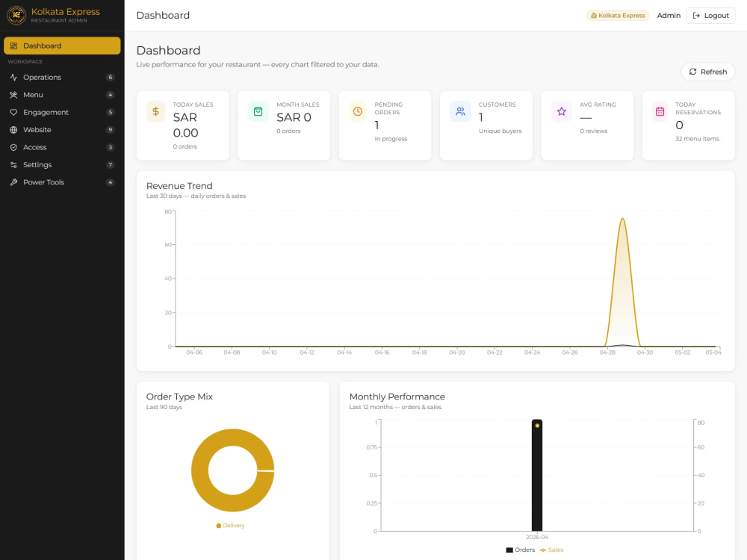Image resolution: width=747 pixels, height=560 pixels.
Task: Click the gold sales data point marker
Action: [x=537, y=426]
